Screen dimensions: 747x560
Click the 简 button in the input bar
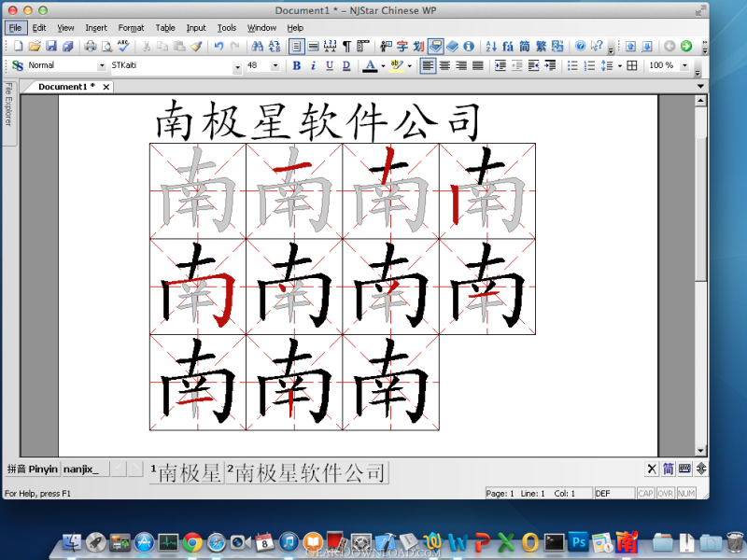[669, 469]
